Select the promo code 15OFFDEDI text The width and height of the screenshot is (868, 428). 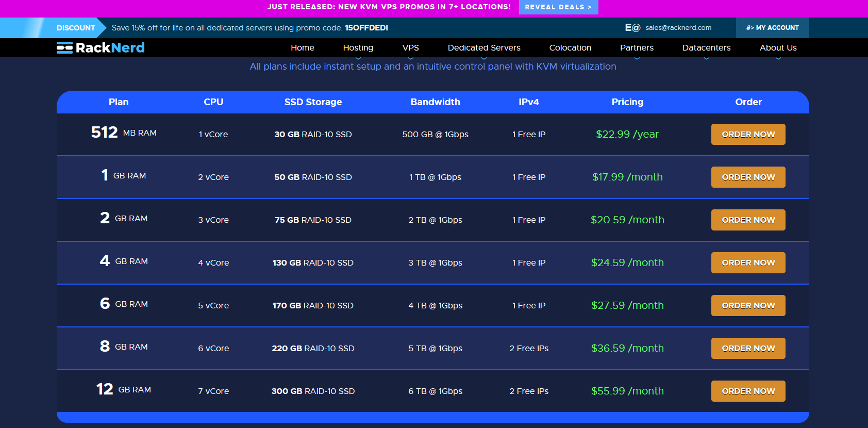pyautogui.click(x=366, y=28)
